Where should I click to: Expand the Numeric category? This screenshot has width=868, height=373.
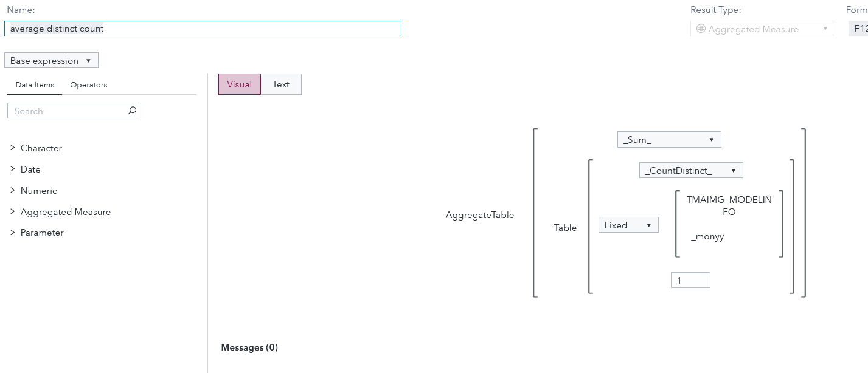pos(13,190)
